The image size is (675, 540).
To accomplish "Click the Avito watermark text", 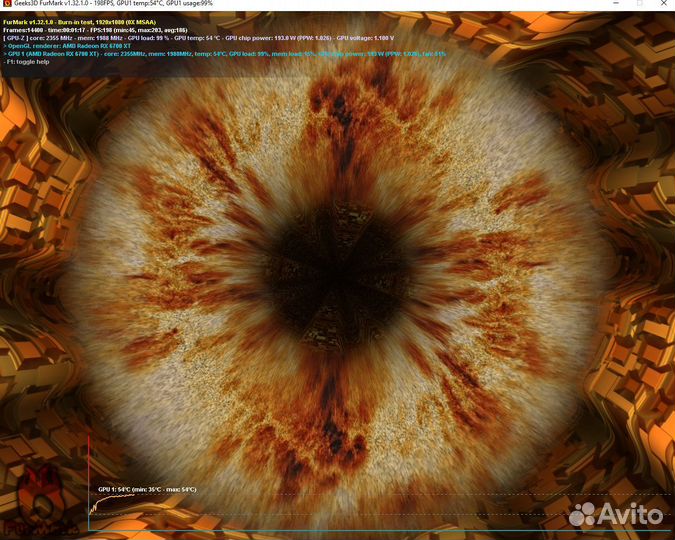I will (632, 514).
